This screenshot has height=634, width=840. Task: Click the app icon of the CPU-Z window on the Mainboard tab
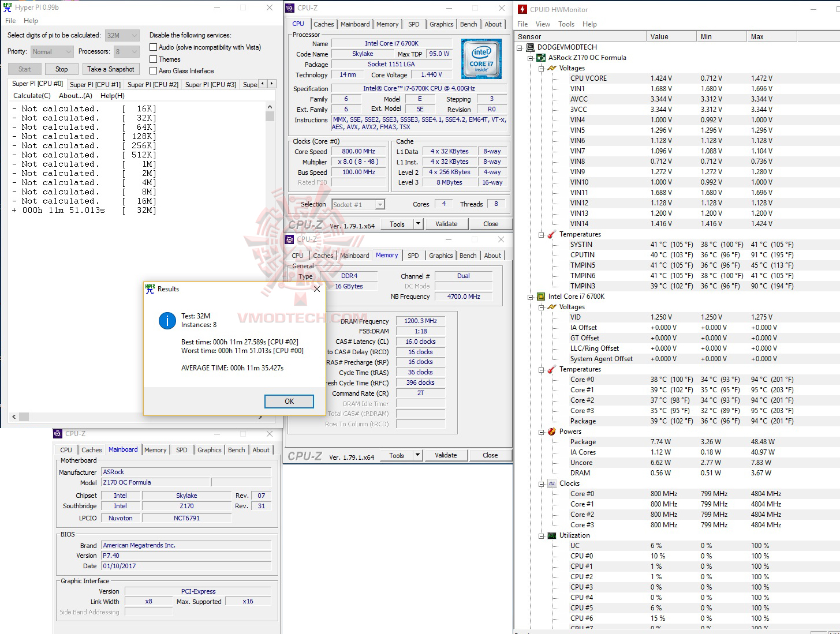[x=58, y=434]
